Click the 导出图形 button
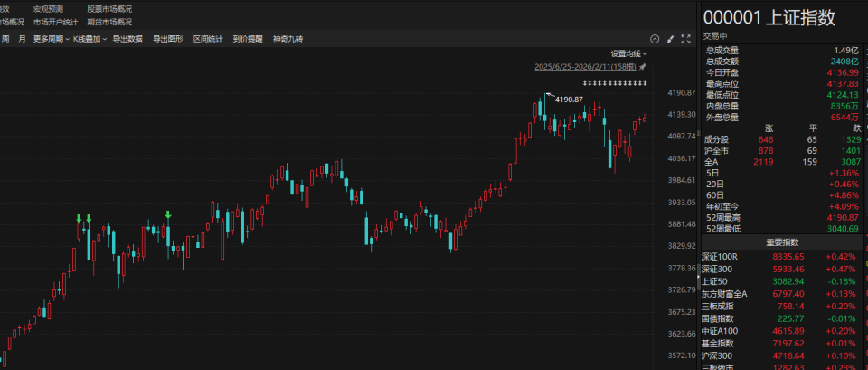This screenshot has width=868, height=370. (168, 39)
